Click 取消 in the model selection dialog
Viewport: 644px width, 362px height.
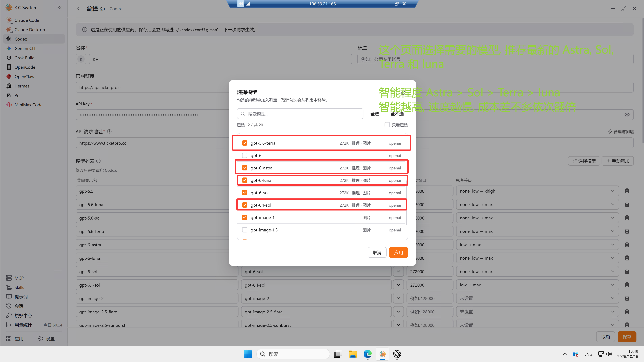(x=377, y=253)
